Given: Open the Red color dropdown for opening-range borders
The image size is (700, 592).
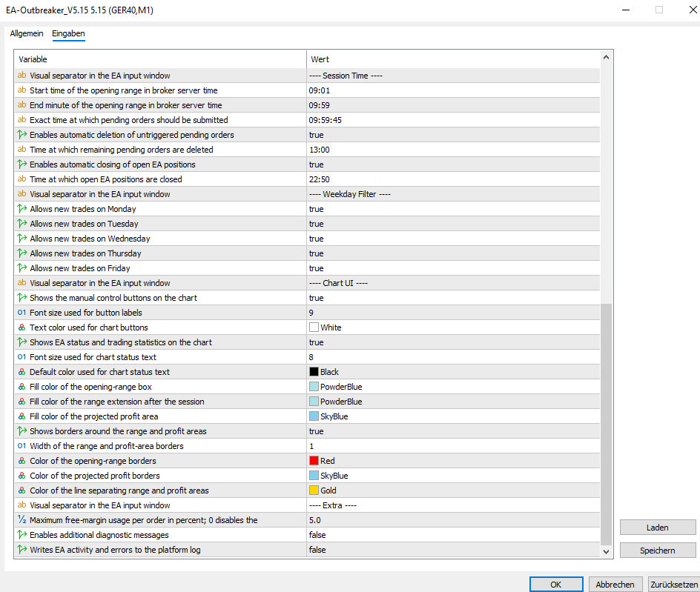Looking at the screenshot, I should [453, 461].
